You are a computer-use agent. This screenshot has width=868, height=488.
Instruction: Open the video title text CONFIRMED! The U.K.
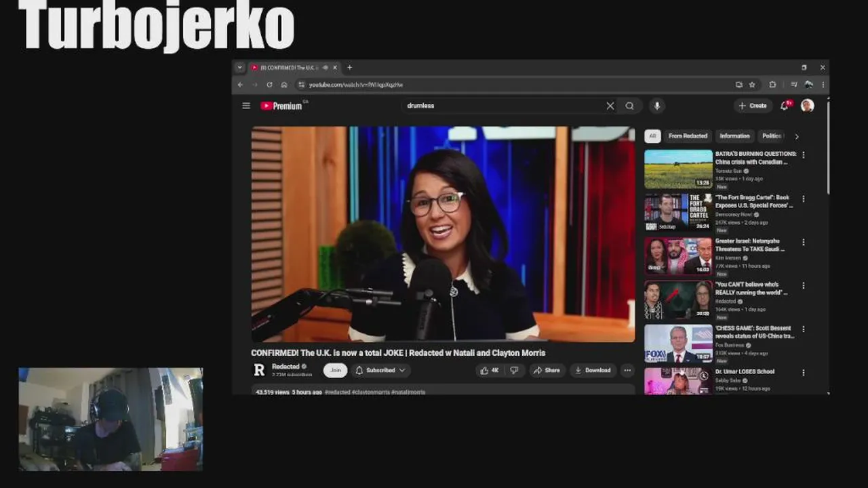[x=398, y=353]
